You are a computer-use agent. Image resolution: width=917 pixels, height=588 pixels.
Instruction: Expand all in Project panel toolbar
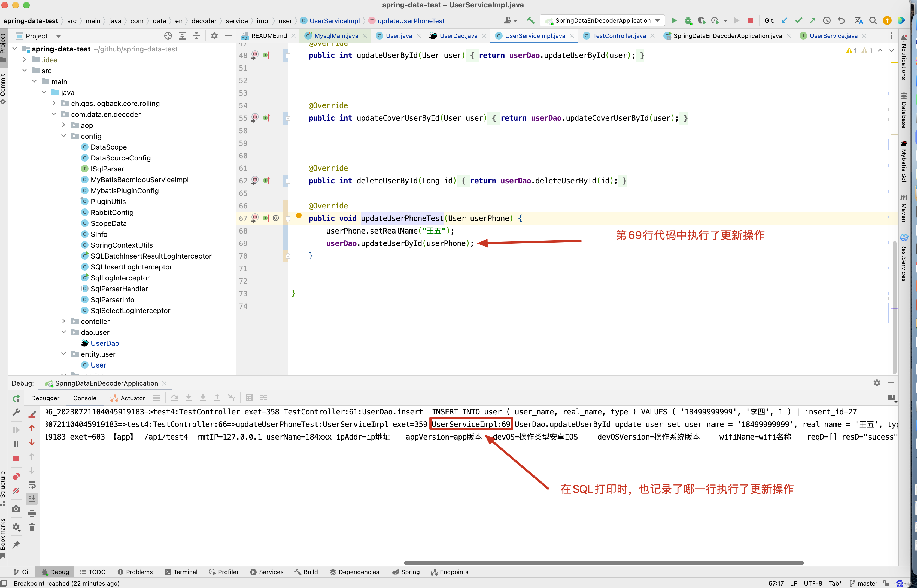point(183,36)
